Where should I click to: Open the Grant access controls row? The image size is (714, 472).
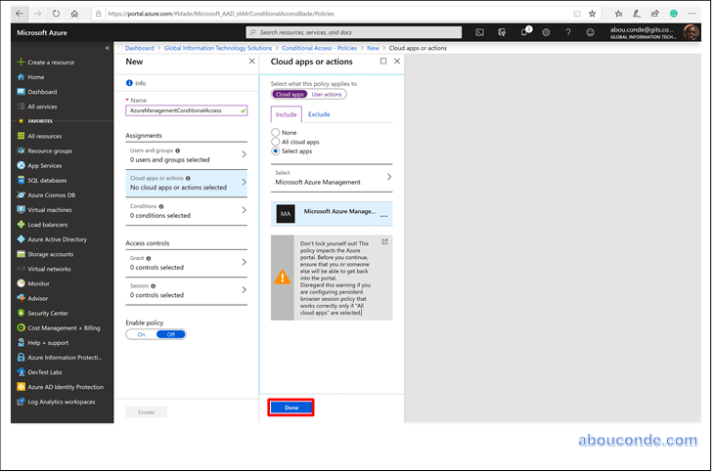[185, 262]
